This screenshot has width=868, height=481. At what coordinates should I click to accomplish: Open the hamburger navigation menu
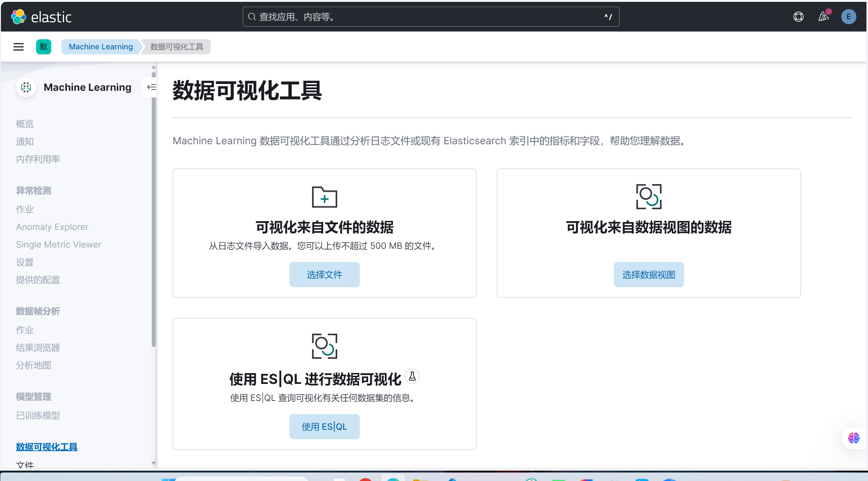tap(19, 47)
